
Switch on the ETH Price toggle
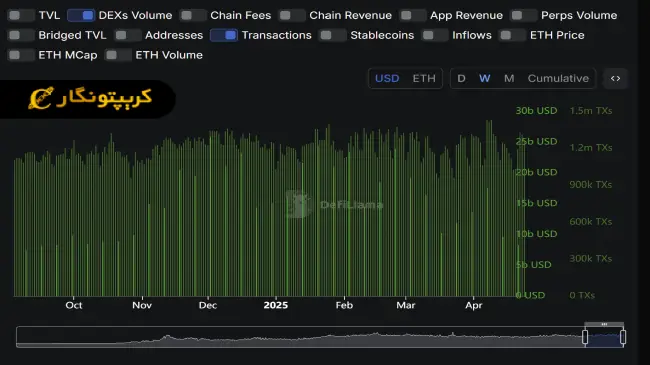[512, 35]
